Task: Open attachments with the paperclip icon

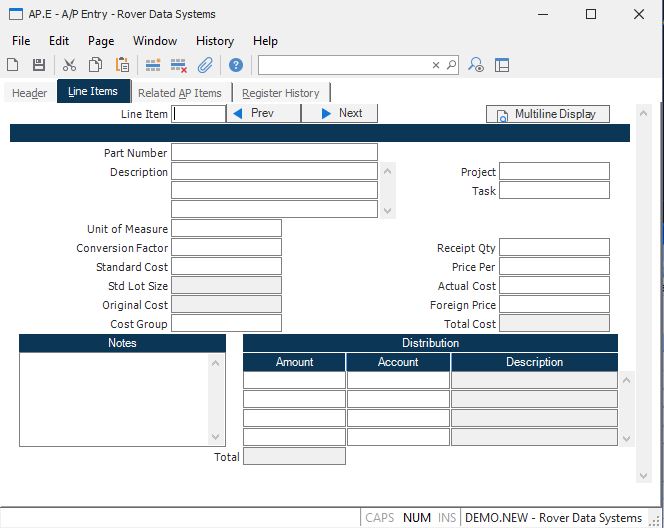Action: 204,65
